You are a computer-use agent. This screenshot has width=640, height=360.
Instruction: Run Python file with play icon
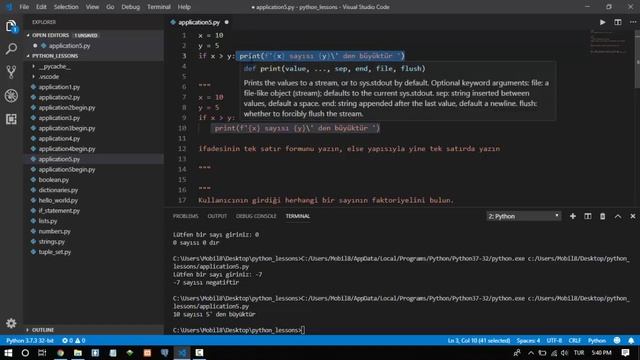coord(602,22)
